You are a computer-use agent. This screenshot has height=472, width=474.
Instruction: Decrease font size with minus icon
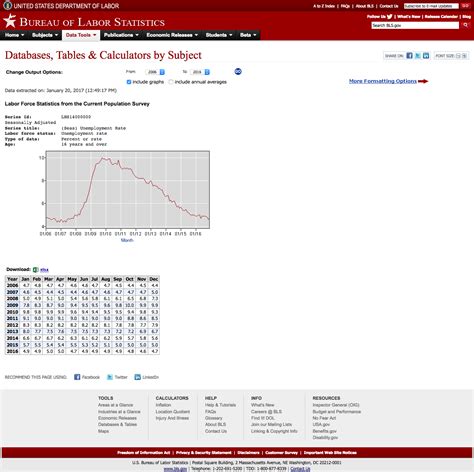point(458,56)
